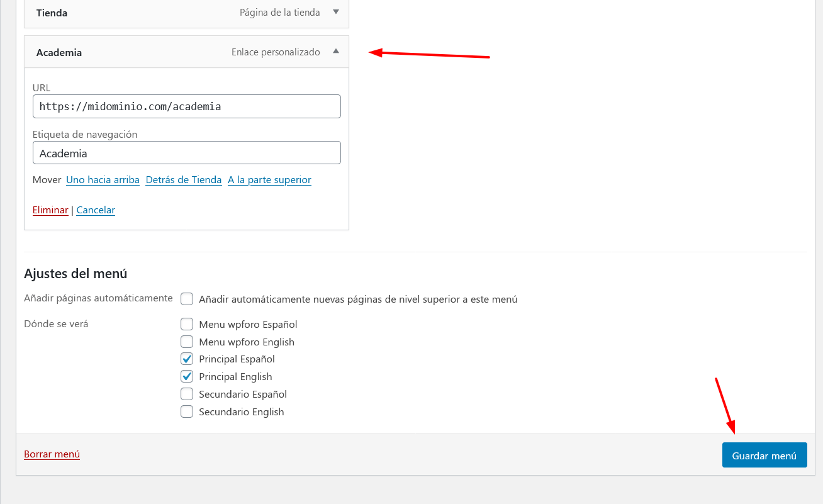
Task: Click Eliminar to remove Academia item
Action: tap(50, 210)
